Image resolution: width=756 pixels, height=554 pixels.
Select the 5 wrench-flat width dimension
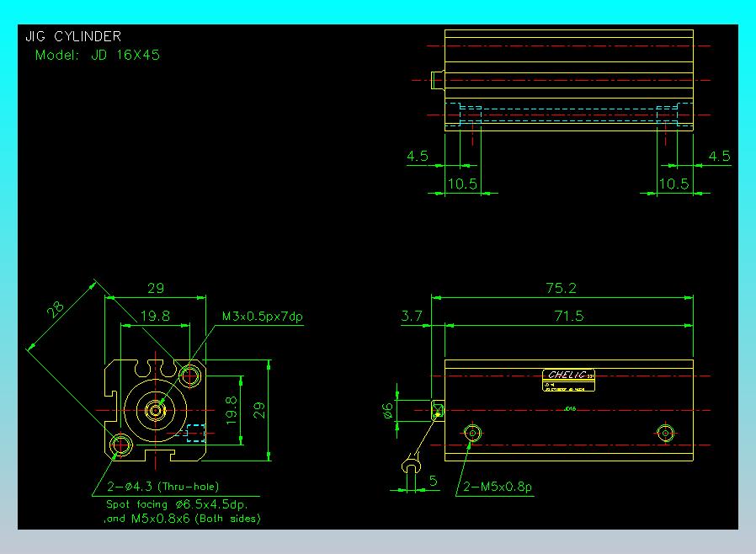pos(433,481)
